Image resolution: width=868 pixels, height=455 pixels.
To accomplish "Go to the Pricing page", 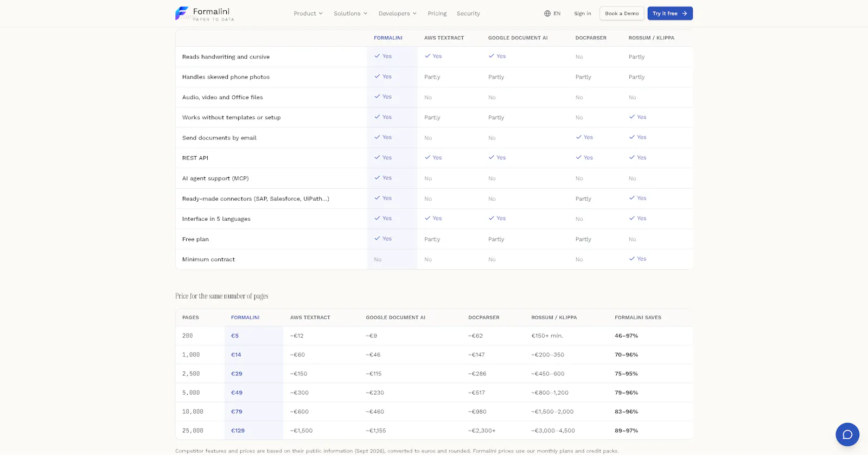I will [437, 14].
